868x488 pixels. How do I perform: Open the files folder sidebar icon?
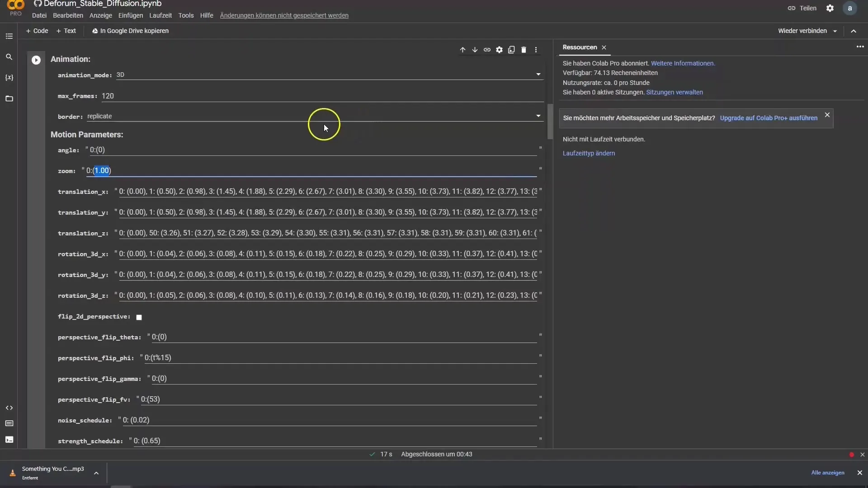(x=9, y=99)
